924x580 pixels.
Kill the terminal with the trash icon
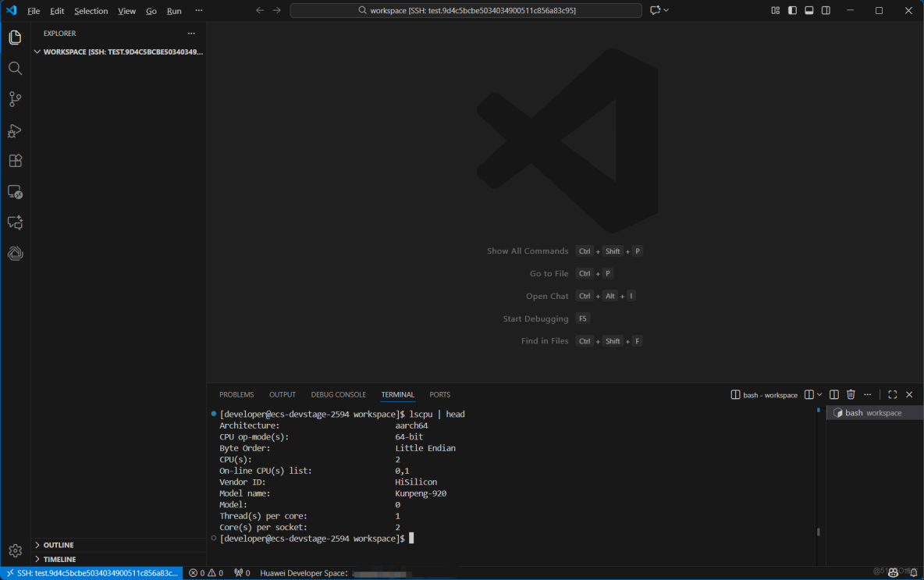click(x=851, y=395)
